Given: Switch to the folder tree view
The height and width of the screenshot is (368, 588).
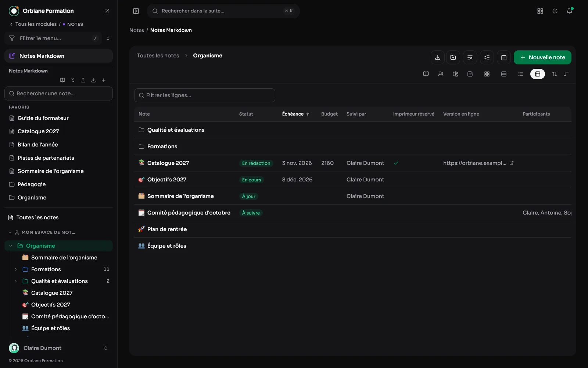Looking at the screenshot, I should click(x=455, y=74).
